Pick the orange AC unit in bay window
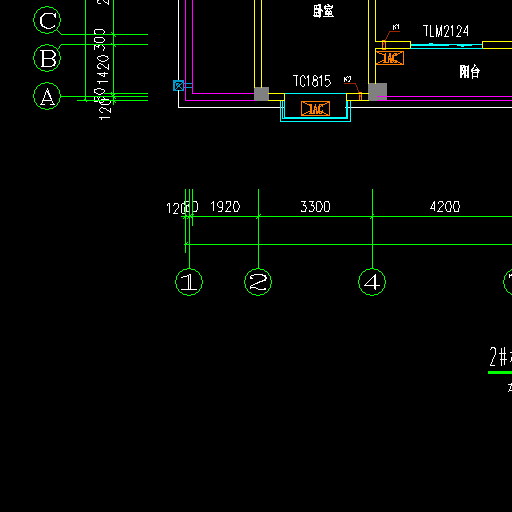 tap(315, 109)
